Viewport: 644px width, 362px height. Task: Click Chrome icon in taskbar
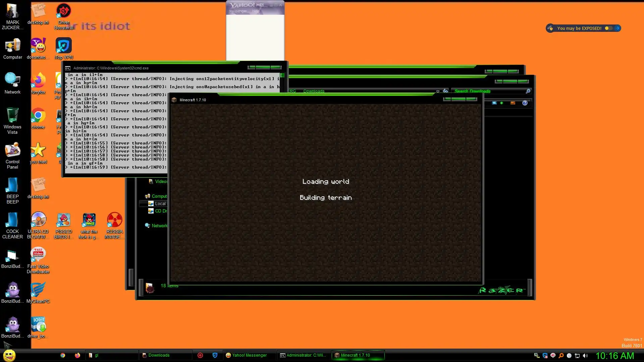[x=63, y=355]
